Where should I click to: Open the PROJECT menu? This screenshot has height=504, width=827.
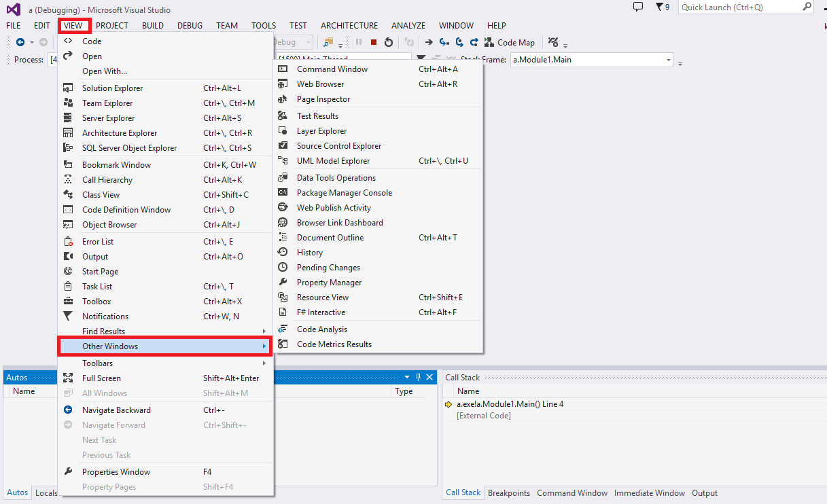coord(112,26)
